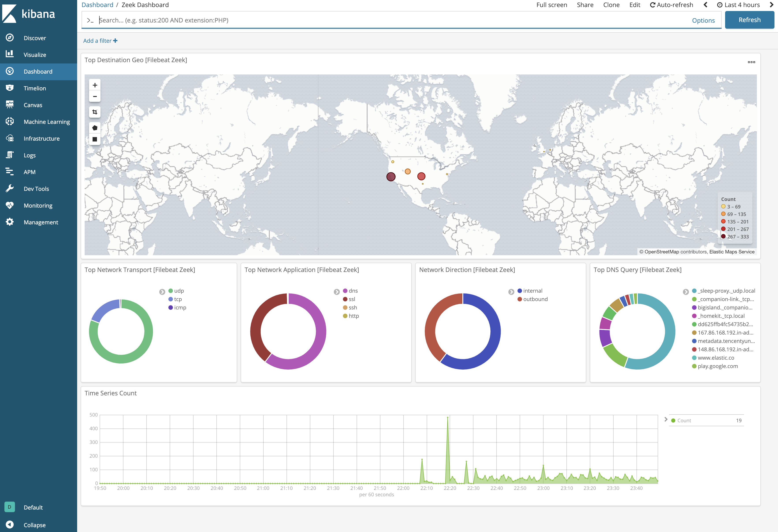Enter dashboard Edit mode
Image resolution: width=778 pixels, height=532 pixels.
point(634,5)
